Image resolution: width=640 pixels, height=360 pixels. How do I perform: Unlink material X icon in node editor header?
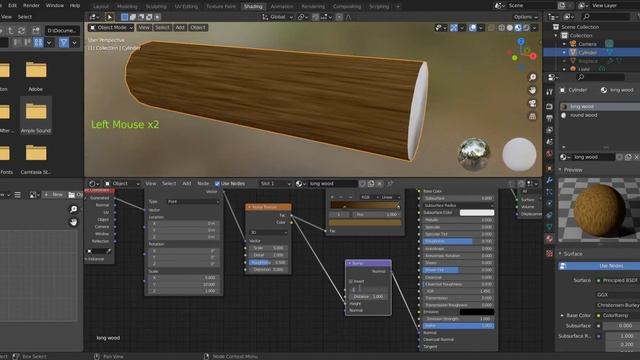(380, 184)
